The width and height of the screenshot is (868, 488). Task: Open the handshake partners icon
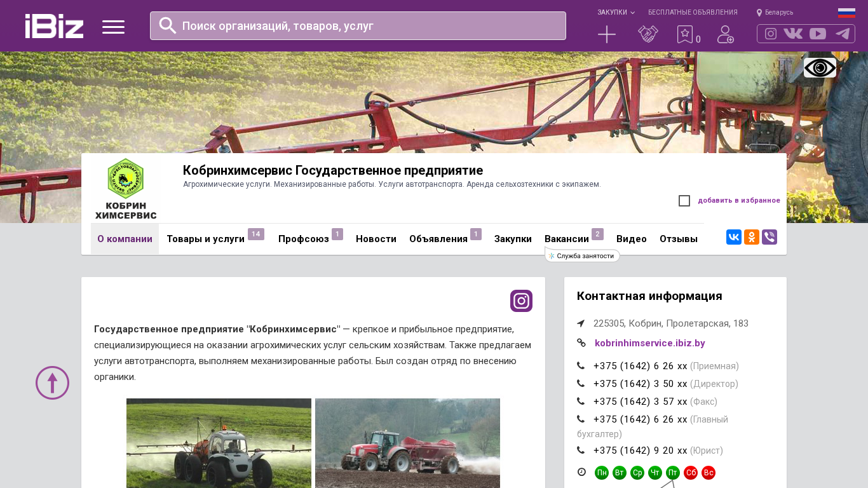[x=648, y=34]
